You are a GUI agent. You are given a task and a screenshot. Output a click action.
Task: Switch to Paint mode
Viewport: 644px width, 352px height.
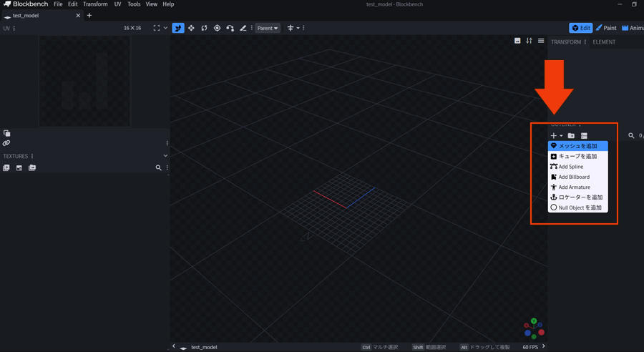pos(605,28)
